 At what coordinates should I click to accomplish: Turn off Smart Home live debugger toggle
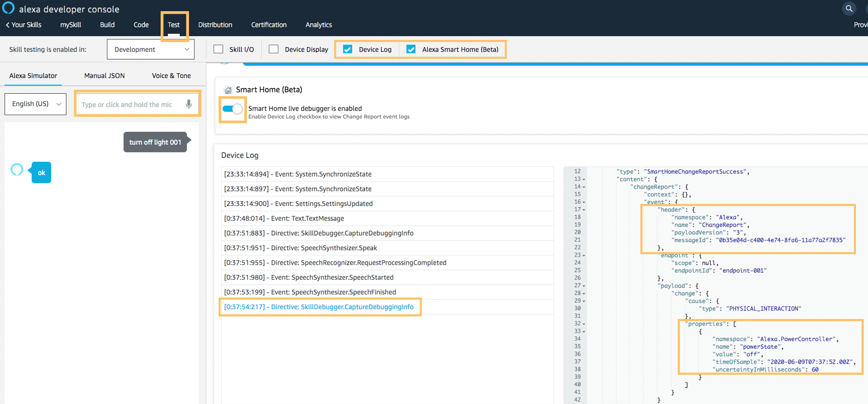(232, 109)
